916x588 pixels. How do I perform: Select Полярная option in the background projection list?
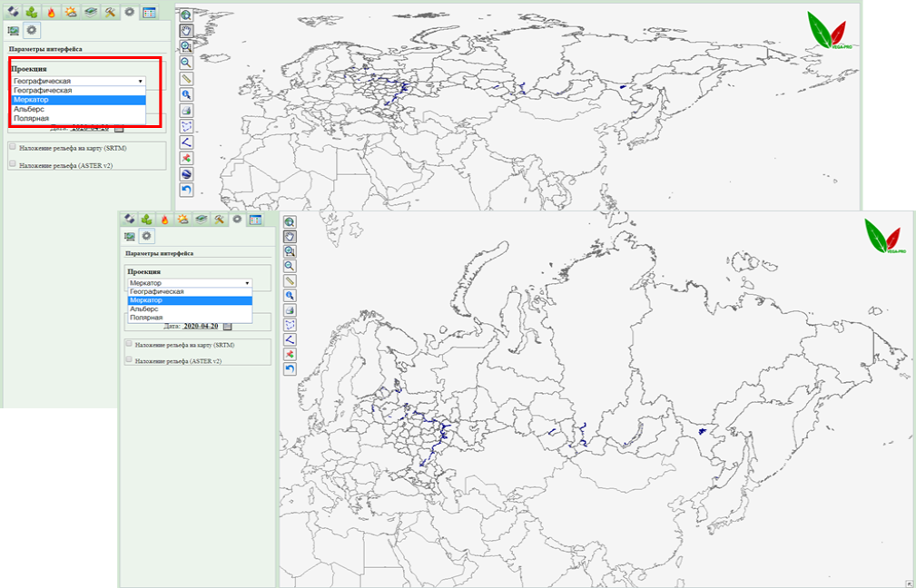pos(32,118)
